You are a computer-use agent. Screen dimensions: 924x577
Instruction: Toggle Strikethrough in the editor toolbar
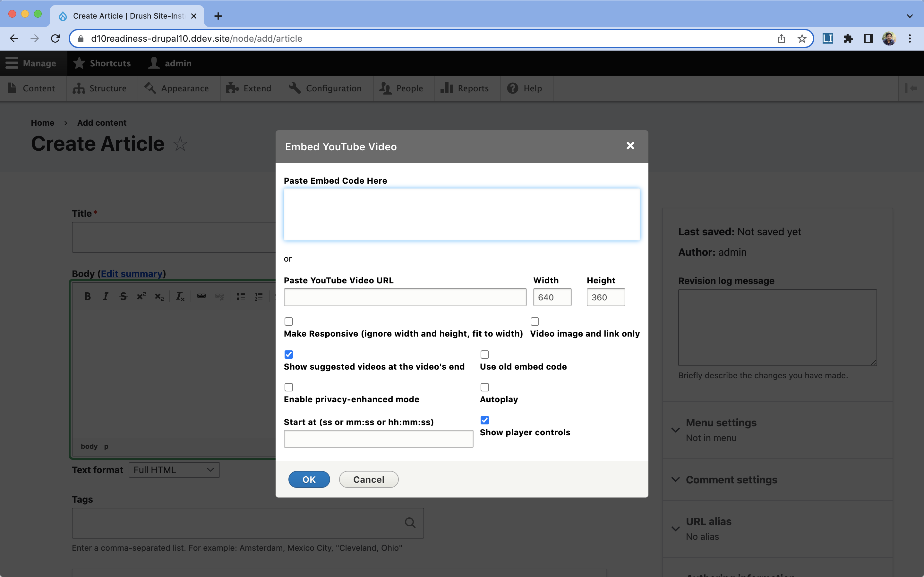pyautogui.click(x=123, y=297)
